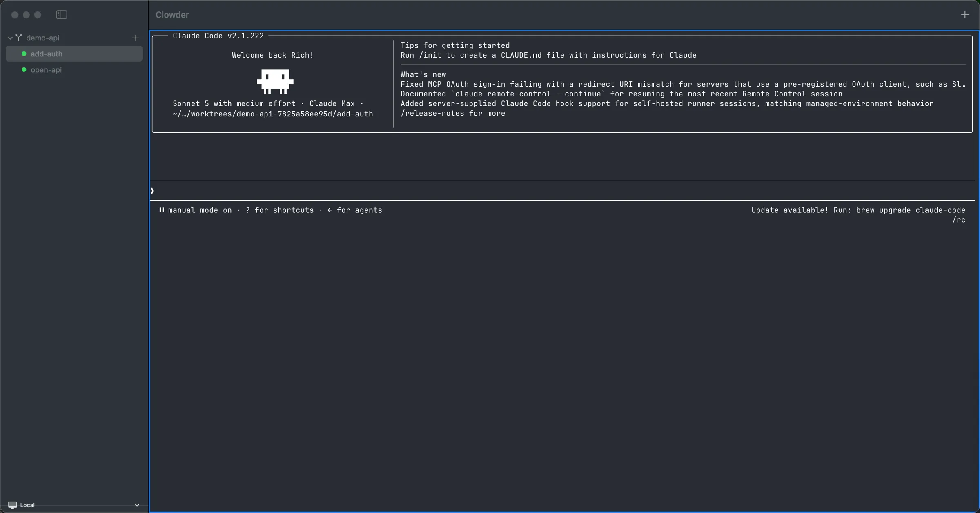Click the monitor icon beside Local
The height and width of the screenshot is (513, 980).
point(13,505)
